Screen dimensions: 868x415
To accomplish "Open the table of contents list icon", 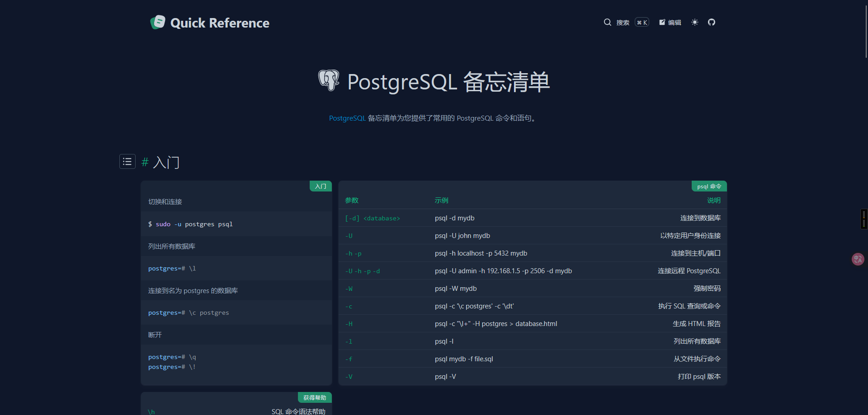I will pyautogui.click(x=127, y=161).
